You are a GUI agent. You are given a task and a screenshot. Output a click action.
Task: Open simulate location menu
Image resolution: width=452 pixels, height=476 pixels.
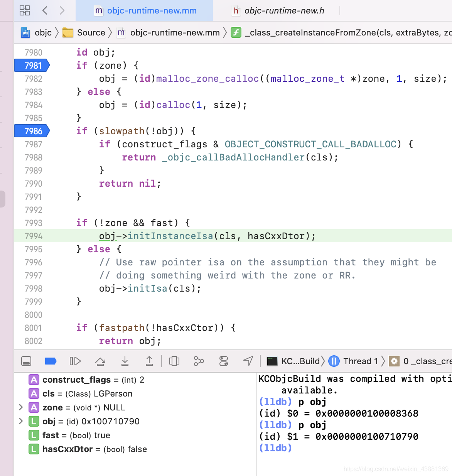coord(248,361)
